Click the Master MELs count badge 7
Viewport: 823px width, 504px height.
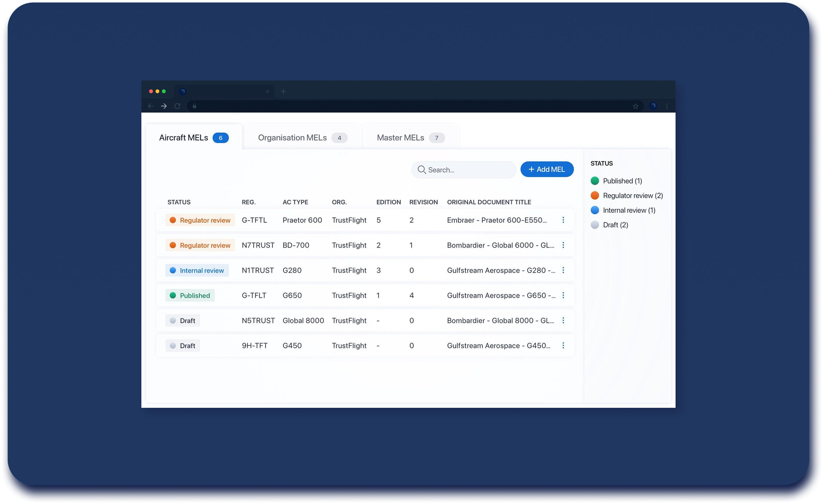[437, 138]
